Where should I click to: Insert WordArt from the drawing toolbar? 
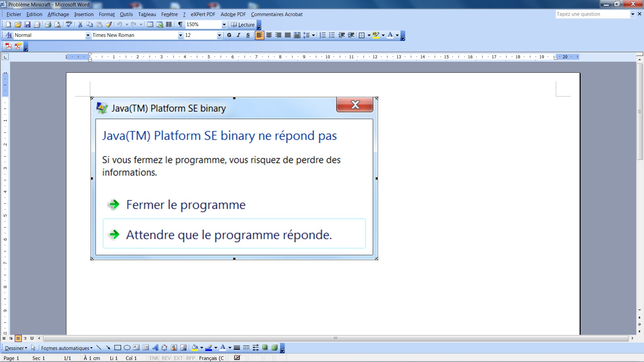click(155, 348)
